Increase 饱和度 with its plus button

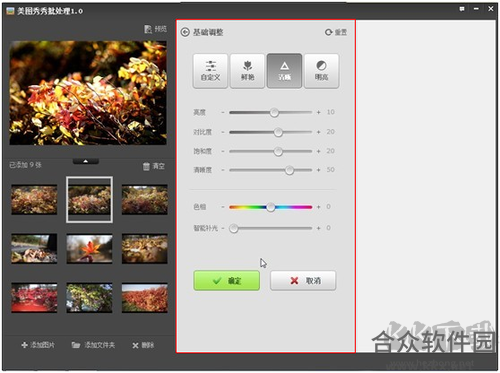click(319, 151)
